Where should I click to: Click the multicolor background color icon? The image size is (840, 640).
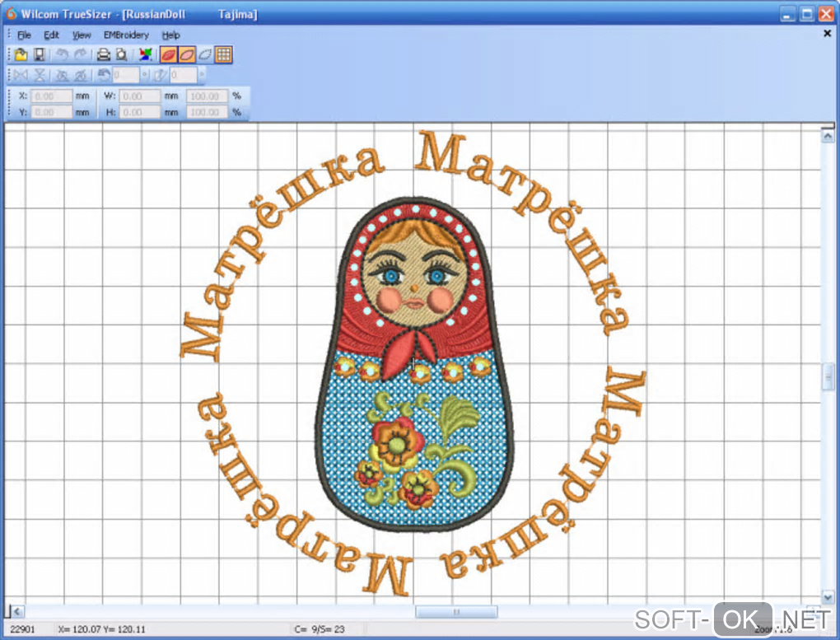pos(146,55)
